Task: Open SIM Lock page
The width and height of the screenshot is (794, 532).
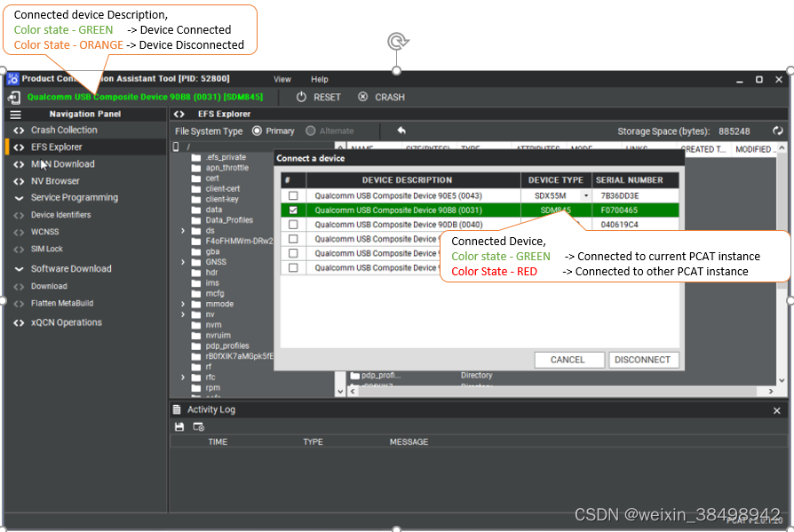Action: [46, 249]
